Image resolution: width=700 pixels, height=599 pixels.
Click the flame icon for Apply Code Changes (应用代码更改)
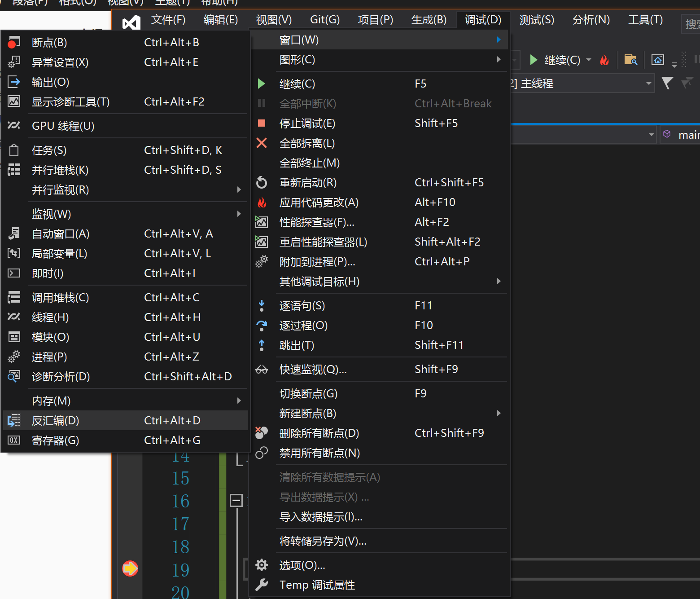click(262, 202)
